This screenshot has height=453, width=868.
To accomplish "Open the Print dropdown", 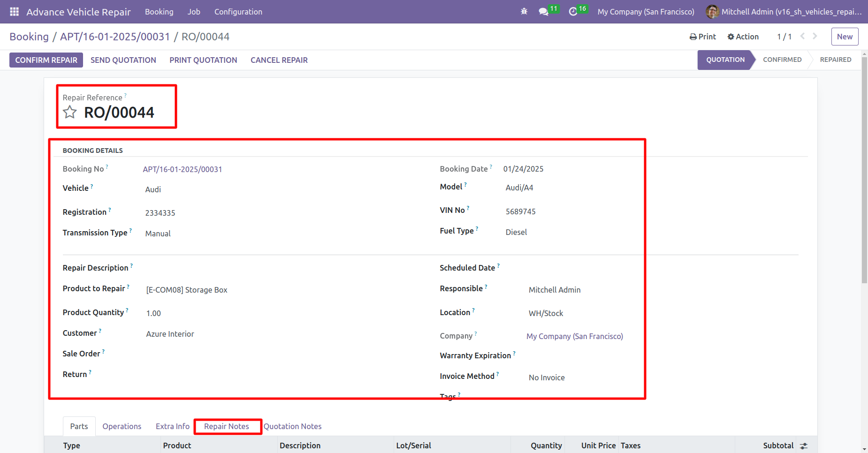I will click(x=702, y=37).
